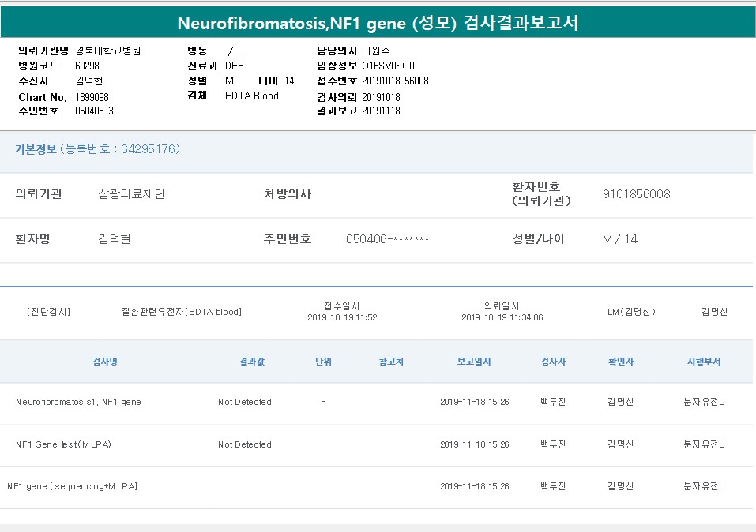The width and height of the screenshot is (756, 532).
Task: Select the 보고일시 column header
Action: [474, 362]
